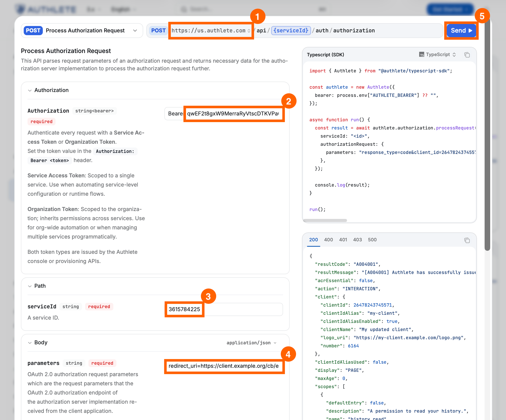Focus the parameters input field
The image size is (506, 420).
pos(224,366)
